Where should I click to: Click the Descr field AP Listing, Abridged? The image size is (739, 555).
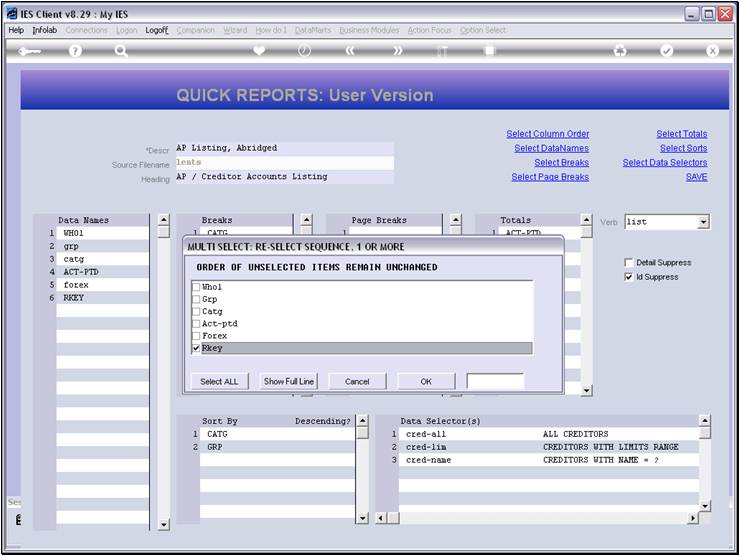284,148
